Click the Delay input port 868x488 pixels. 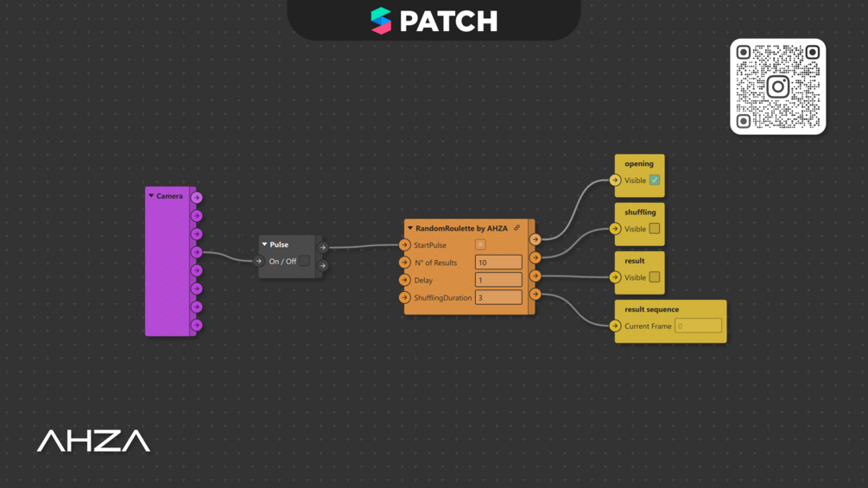click(x=405, y=280)
